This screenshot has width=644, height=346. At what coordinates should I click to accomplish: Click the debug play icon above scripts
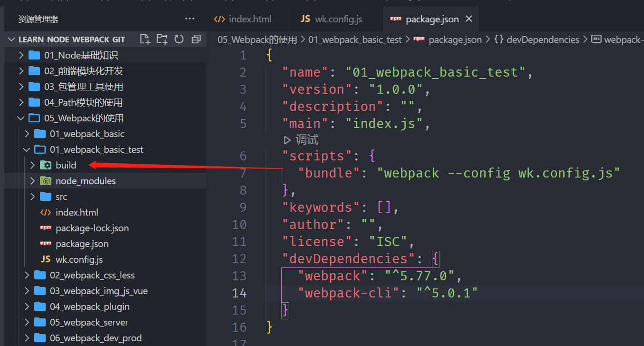pos(287,140)
